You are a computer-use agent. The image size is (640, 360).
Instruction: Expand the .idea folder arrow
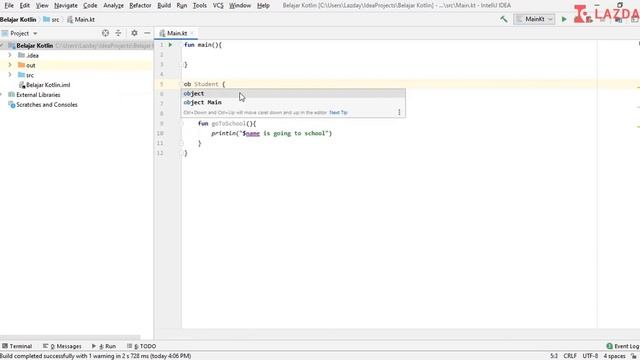[10, 55]
